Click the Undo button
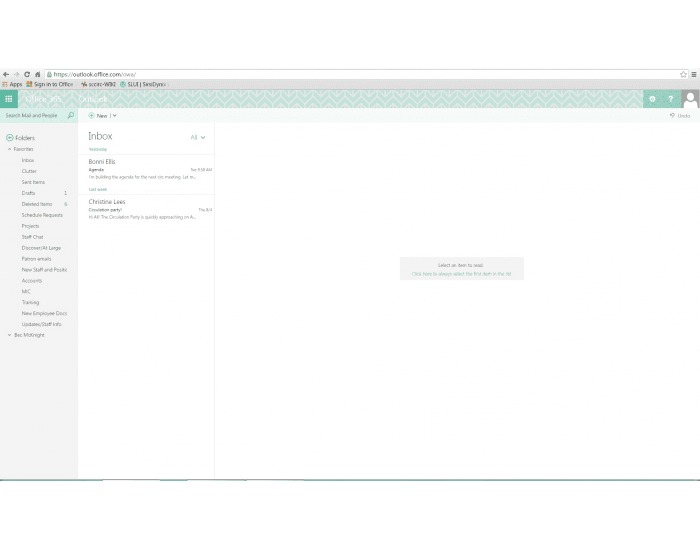The image size is (700, 550). click(680, 116)
